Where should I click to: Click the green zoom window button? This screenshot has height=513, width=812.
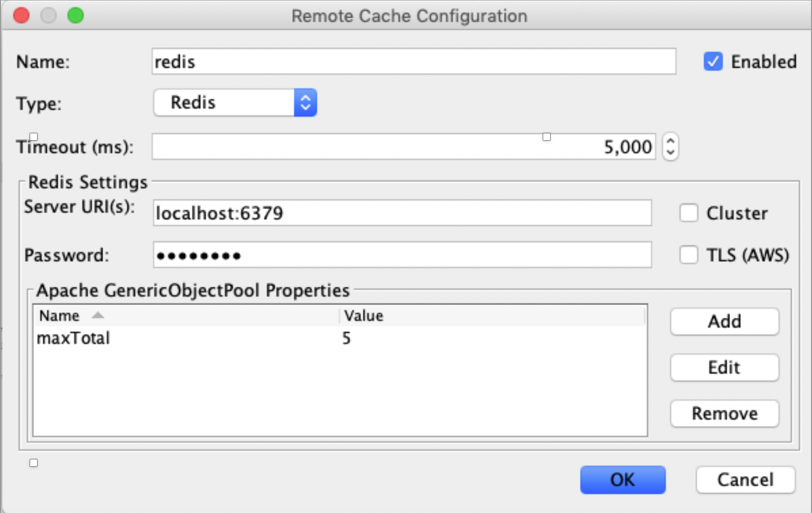click(75, 16)
